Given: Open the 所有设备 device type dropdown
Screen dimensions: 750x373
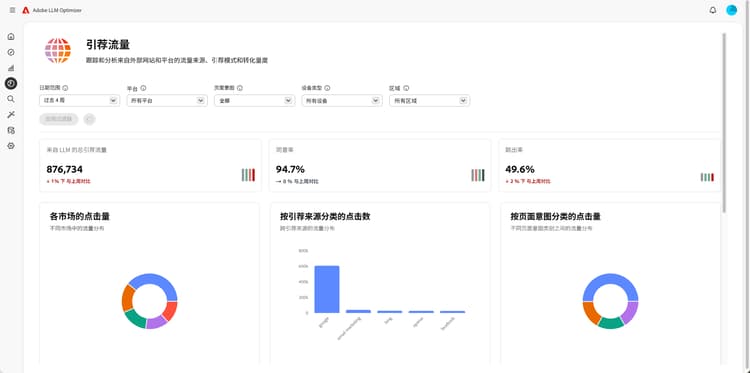Looking at the screenshot, I should click(x=342, y=100).
